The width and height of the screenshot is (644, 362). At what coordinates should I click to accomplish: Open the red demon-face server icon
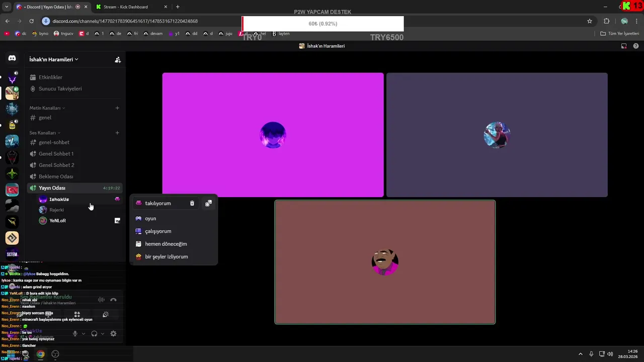coord(12,158)
